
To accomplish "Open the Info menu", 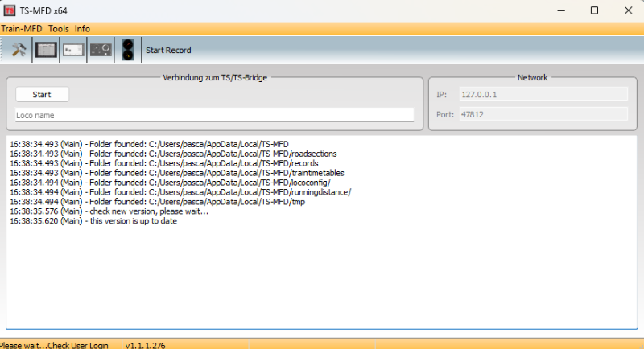I will (x=82, y=28).
